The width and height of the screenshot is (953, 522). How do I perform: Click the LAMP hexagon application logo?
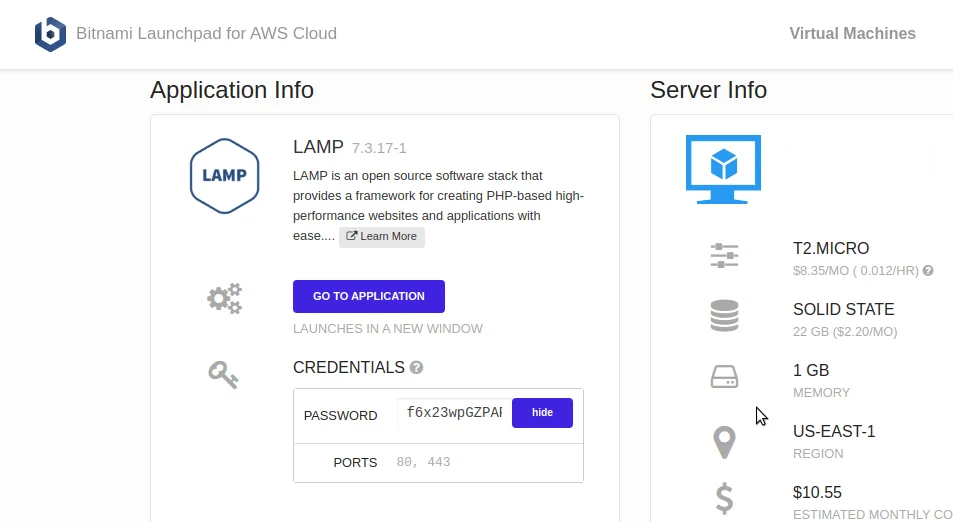pos(224,175)
